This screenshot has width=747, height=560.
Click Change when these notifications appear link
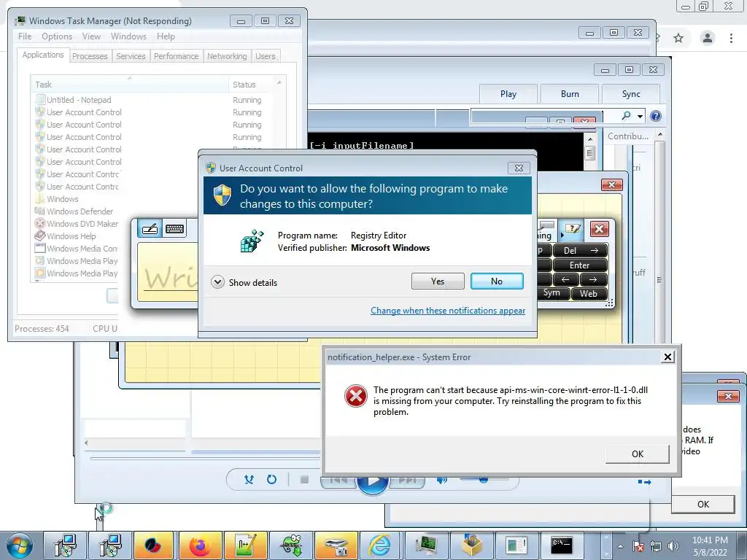click(448, 311)
